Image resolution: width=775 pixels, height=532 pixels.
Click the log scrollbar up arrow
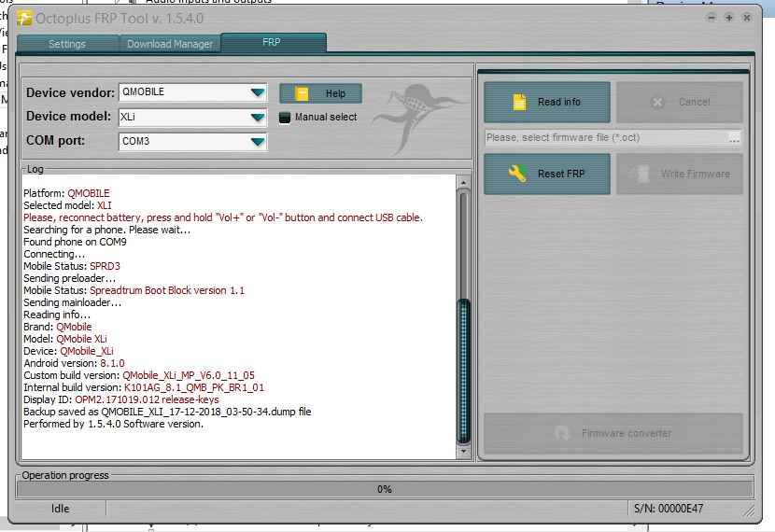pos(463,183)
